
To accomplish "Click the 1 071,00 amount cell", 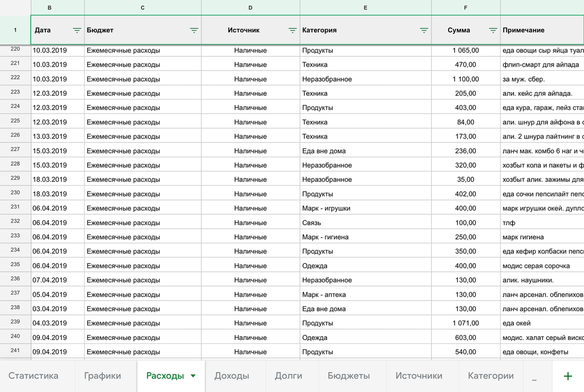I will click(465, 323).
